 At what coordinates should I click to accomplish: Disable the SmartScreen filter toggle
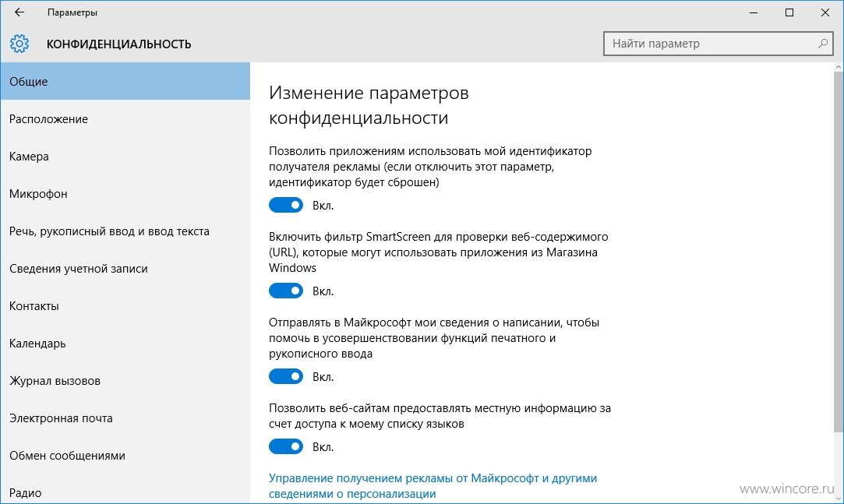(x=286, y=291)
